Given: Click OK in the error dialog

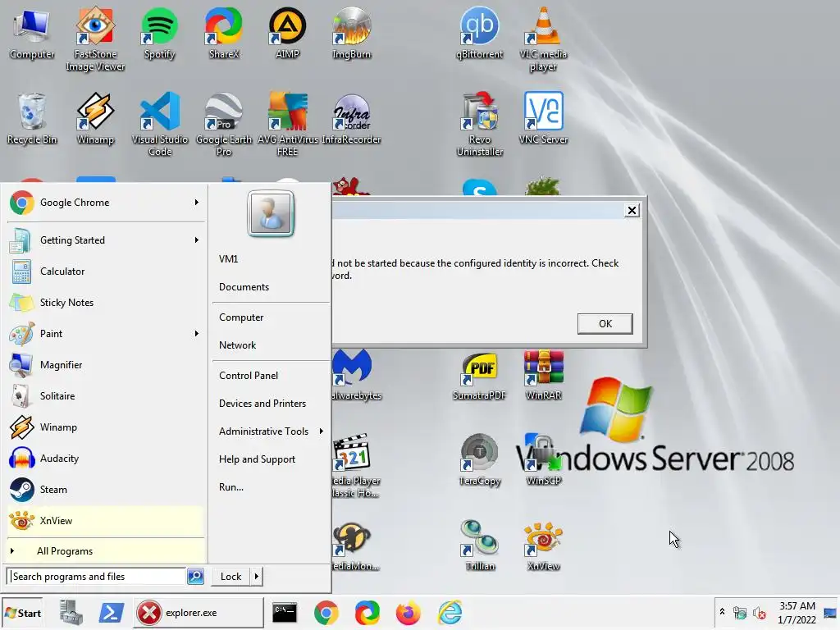Looking at the screenshot, I should [605, 323].
